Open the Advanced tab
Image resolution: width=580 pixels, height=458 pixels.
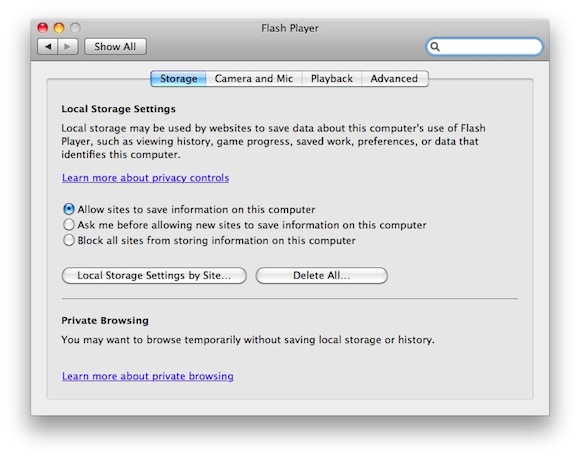tap(394, 79)
